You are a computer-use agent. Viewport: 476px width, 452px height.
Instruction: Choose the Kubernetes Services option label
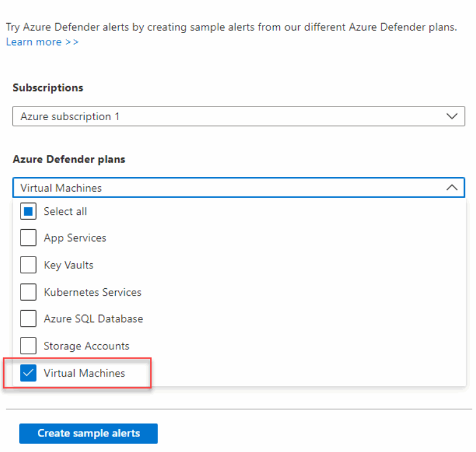(93, 292)
